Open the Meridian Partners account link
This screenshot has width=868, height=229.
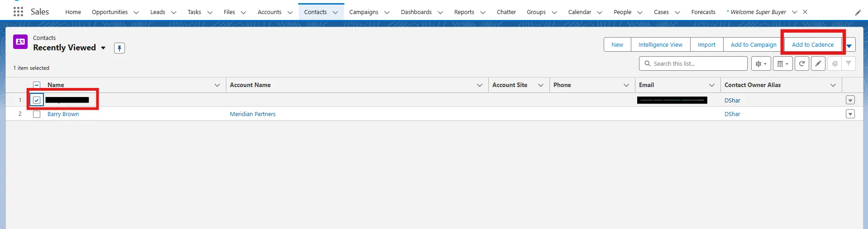[x=253, y=114]
